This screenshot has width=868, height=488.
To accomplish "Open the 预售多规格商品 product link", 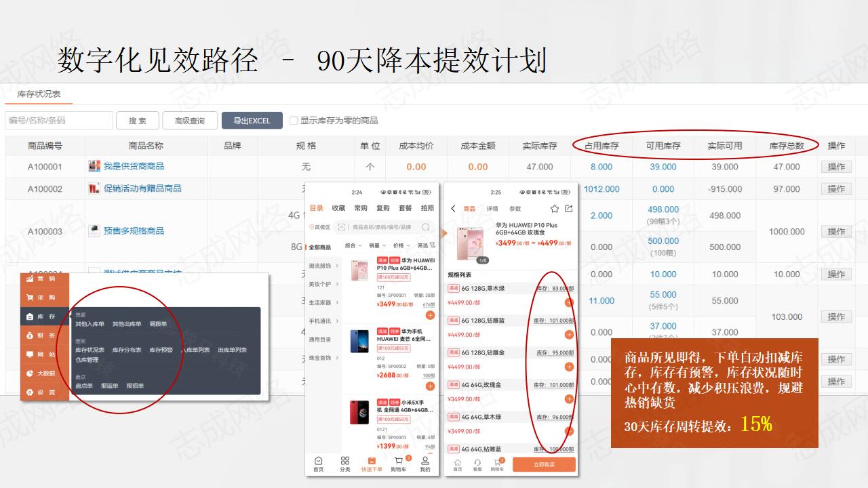I will [x=134, y=231].
